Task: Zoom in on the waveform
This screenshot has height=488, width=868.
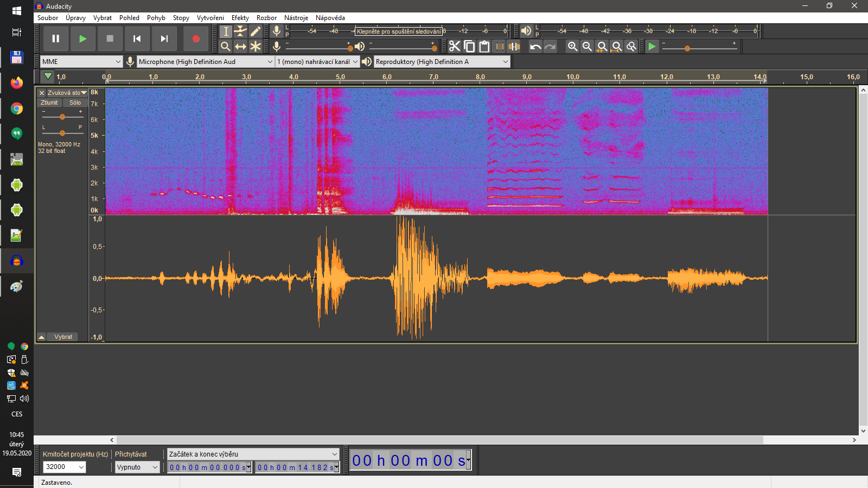Action: pos(572,46)
